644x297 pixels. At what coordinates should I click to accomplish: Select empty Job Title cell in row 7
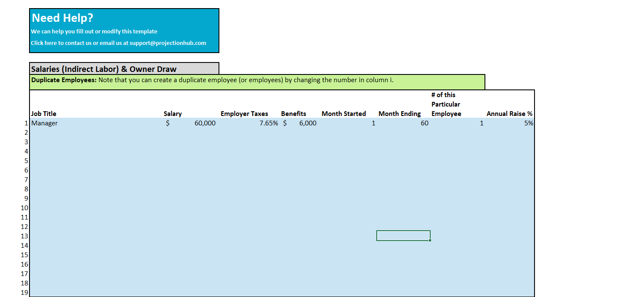(96, 179)
